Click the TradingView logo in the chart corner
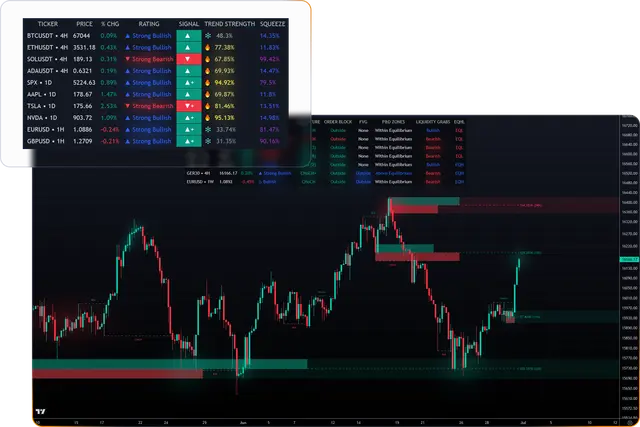This screenshot has height=427, width=640. coord(41,411)
